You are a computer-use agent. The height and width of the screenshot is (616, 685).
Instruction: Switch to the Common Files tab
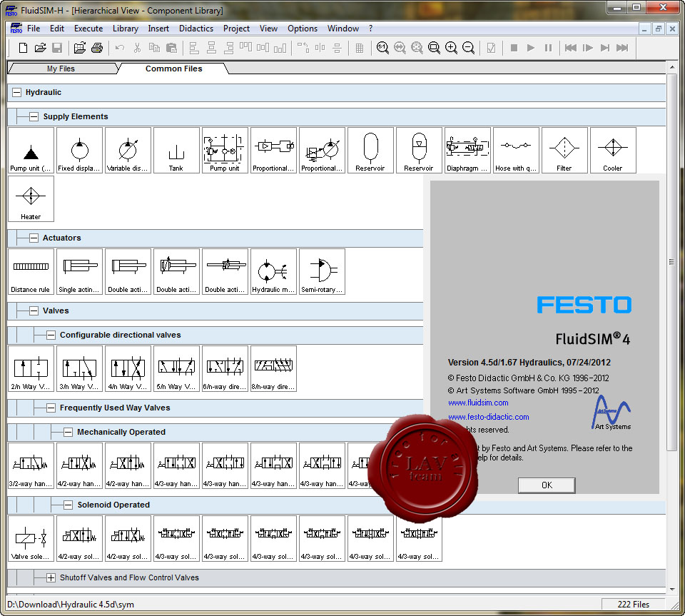(x=174, y=69)
